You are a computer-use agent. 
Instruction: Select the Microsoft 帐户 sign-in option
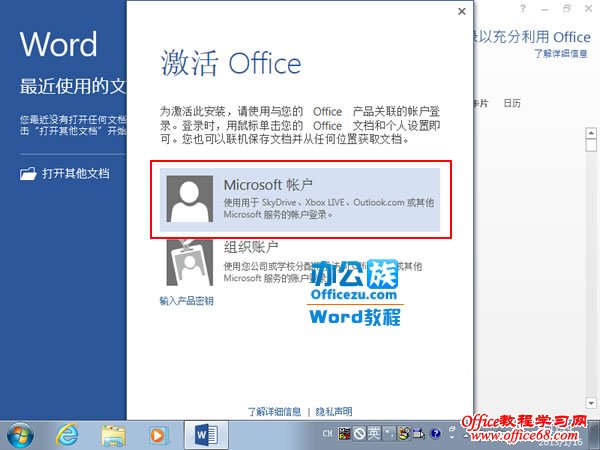[300, 199]
